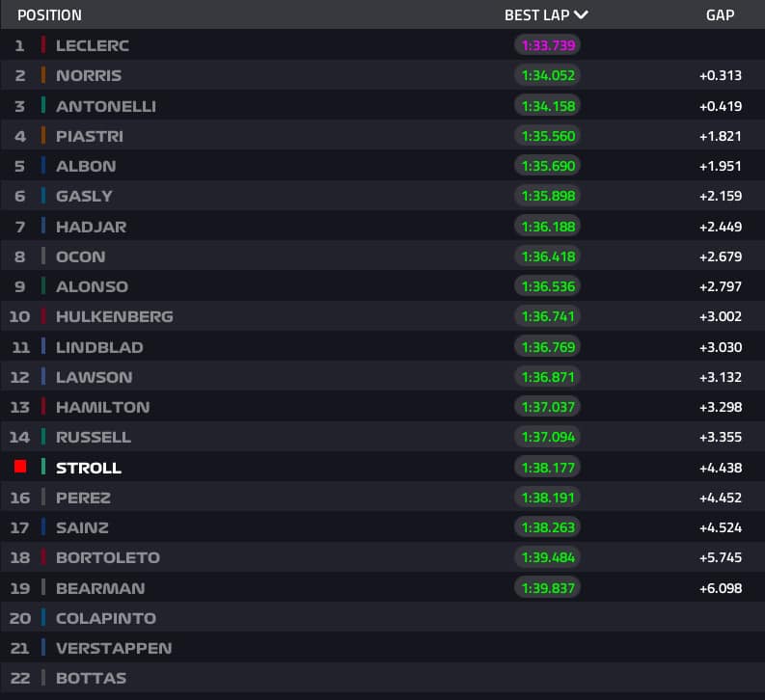Click Leclerc's red team color bar
The image size is (765, 700).
43,45
